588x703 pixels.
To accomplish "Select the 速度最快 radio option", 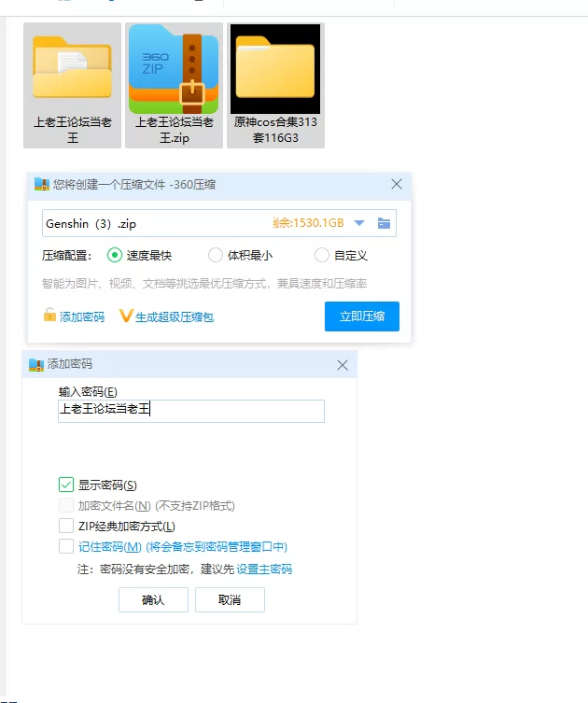I will coord(115,255).
